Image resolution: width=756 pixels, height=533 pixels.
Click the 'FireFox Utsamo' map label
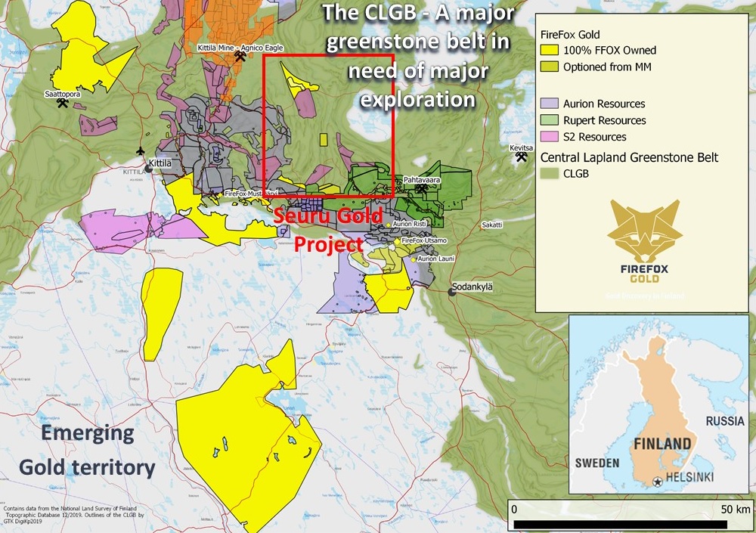point(424,240)
